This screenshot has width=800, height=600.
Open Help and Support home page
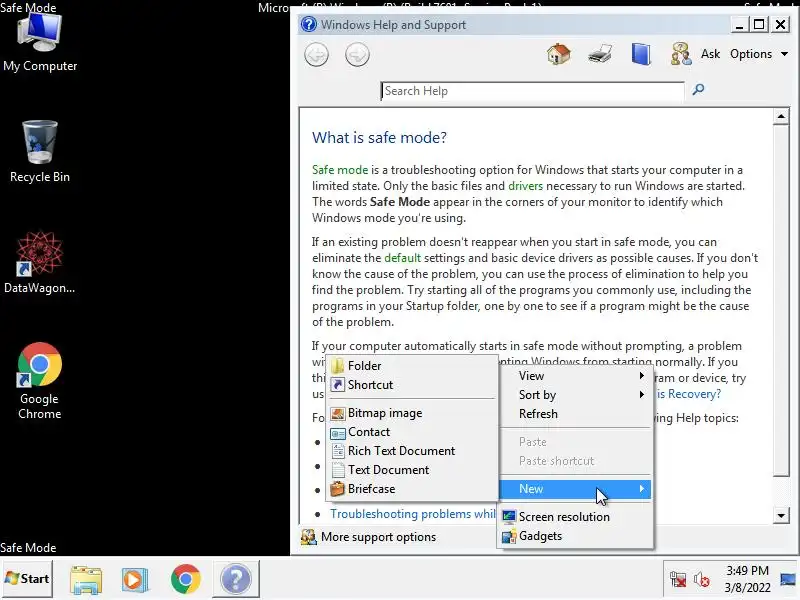point(559,54)
